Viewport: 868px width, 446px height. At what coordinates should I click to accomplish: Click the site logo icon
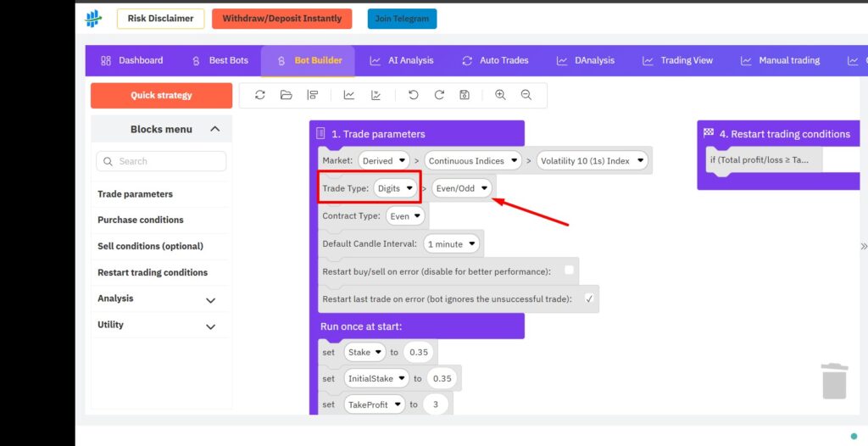coord(93,19)
